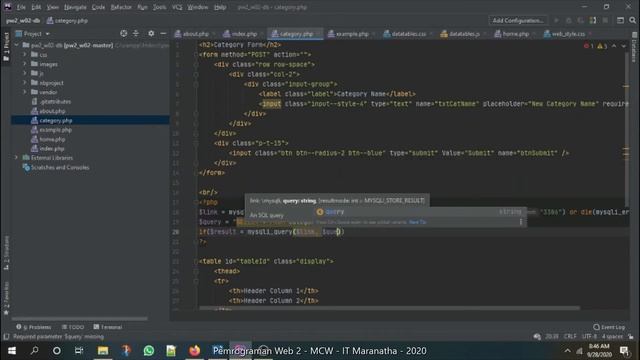Switch to the index.php editor tab

pos(243,34)
